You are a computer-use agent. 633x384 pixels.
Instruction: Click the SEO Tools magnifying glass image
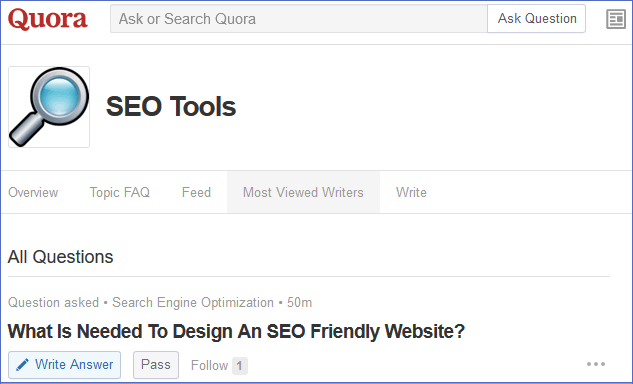click(49, 107)
